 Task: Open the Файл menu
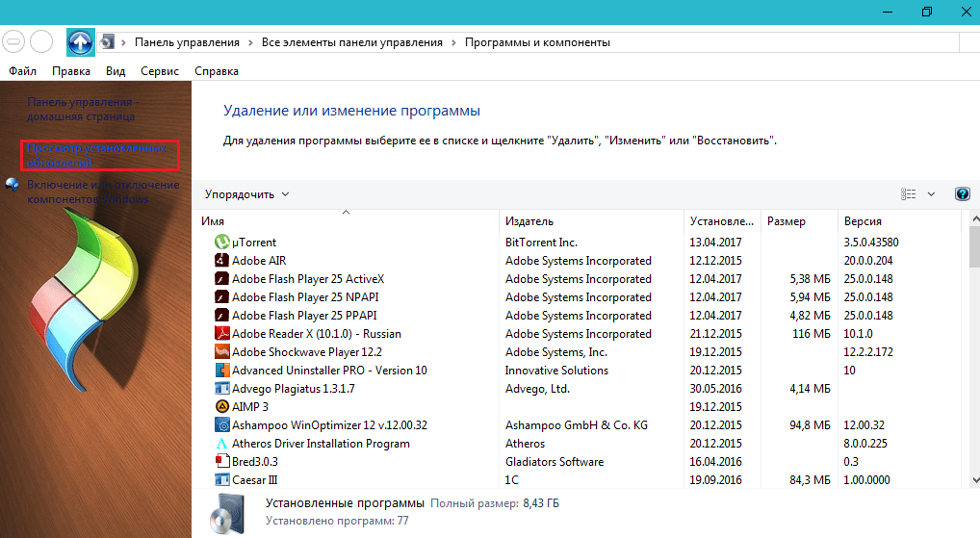pyautogui.click(x=22, y=71)
